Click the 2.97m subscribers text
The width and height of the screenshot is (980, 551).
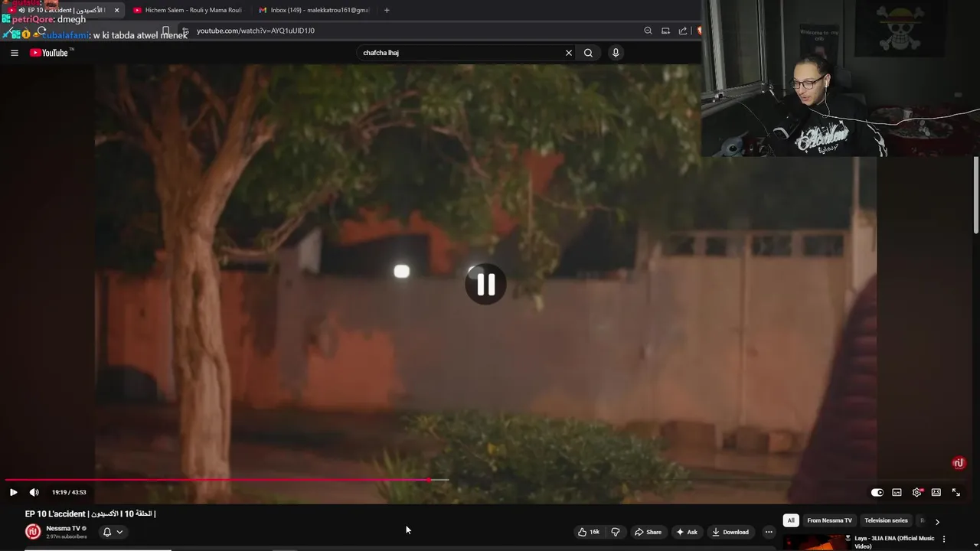[67, 536]
